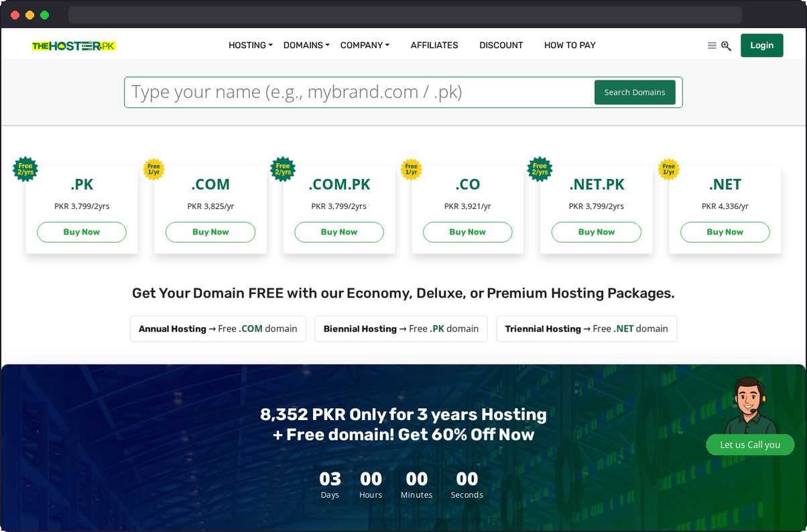Click the THEHOSTER.PK logo

coord(74,45)
